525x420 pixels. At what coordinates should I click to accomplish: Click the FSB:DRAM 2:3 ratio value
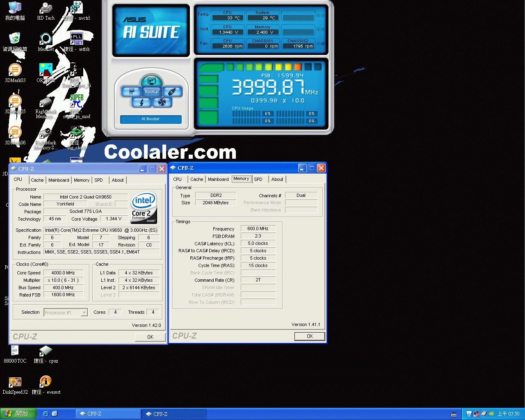click(x=258, y=236)
